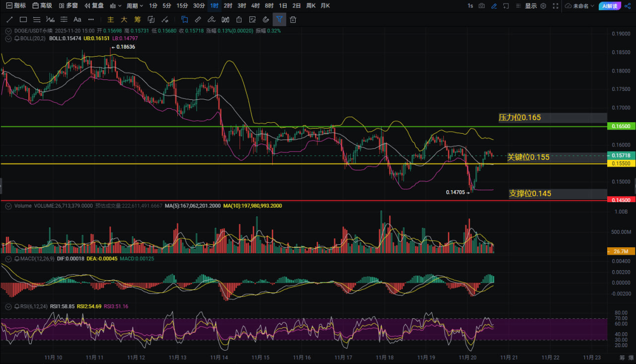Select the trend line drawing tool
This screenshot has height=364, width=636.
[9, 20]
